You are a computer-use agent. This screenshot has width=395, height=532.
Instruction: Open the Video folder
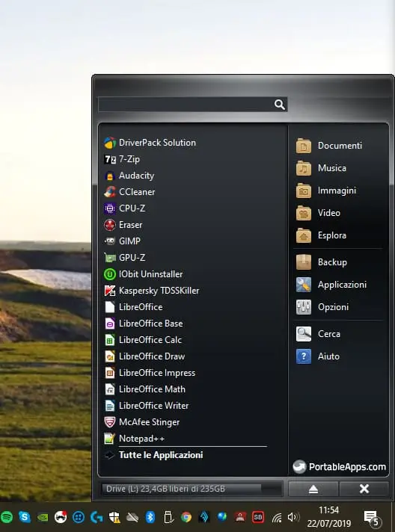[318, 213]
